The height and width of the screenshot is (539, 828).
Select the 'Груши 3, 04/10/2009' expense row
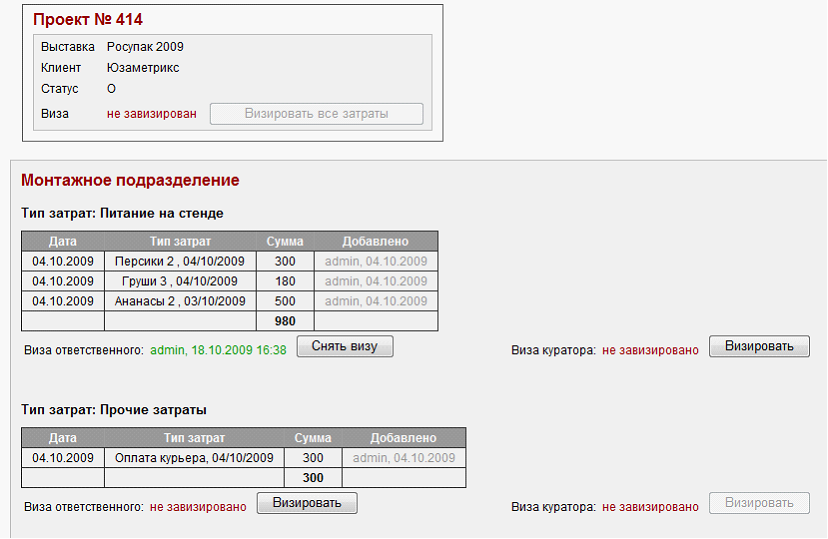click(180, 282)
